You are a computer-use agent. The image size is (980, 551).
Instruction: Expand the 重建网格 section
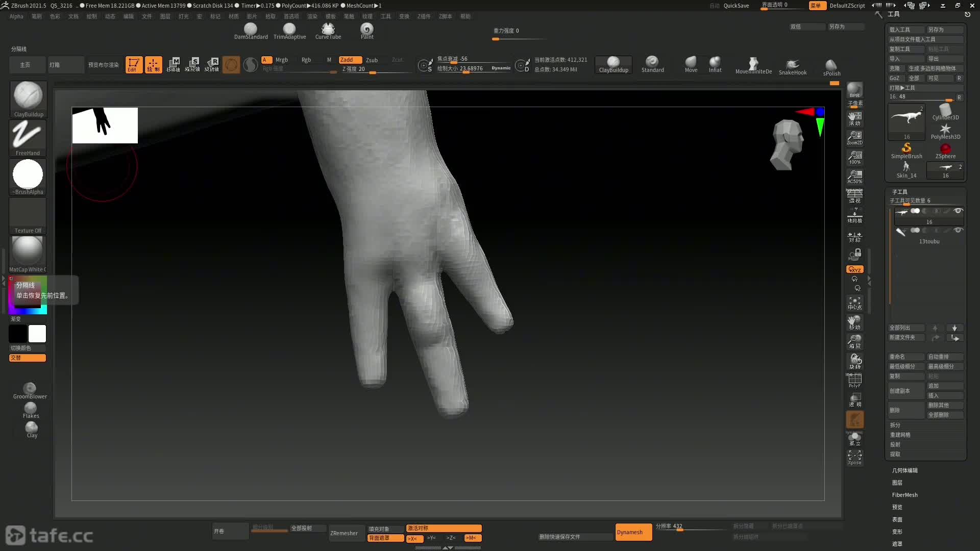(900, 435)
